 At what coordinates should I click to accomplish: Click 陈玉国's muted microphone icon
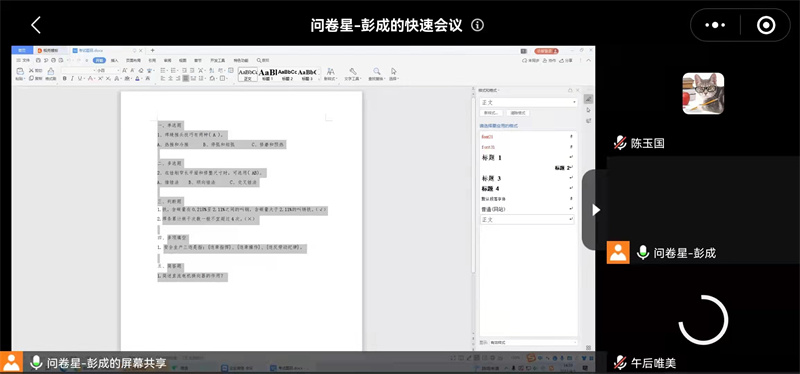point(620,143)
